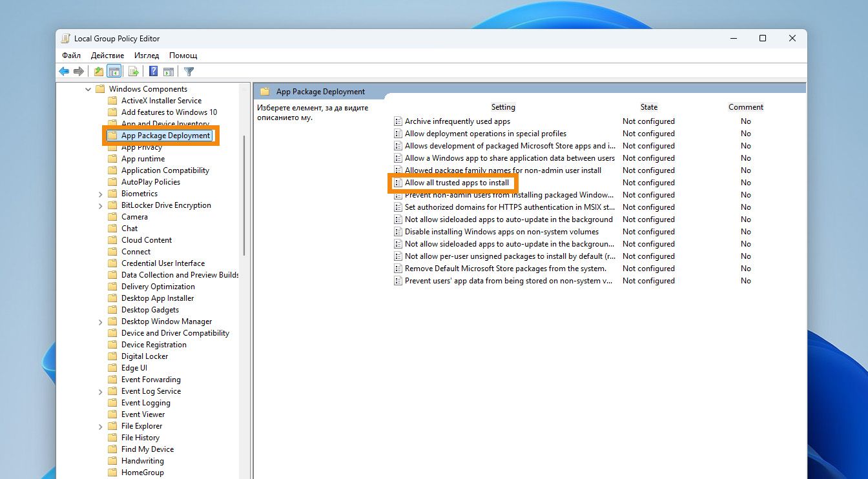Select 'Not allow per-user unsigned packages' setting
The height and width of the screenshot is (479, 868).
(510, 256)
